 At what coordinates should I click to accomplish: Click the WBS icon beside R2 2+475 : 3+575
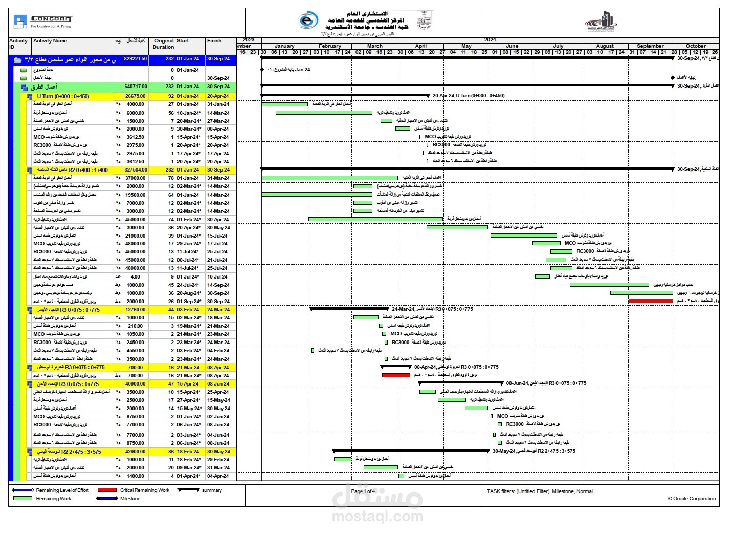tap(30, 452)
